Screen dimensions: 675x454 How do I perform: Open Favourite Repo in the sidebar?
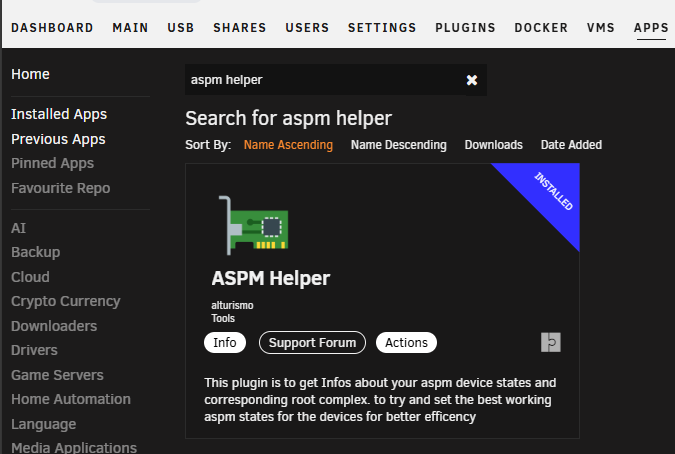[61, 188]
